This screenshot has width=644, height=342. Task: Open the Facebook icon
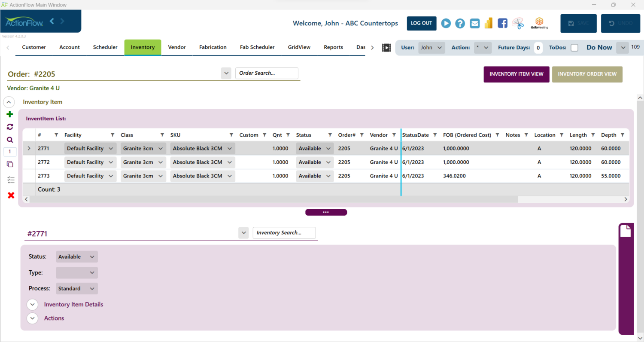(x=502, y=23)
